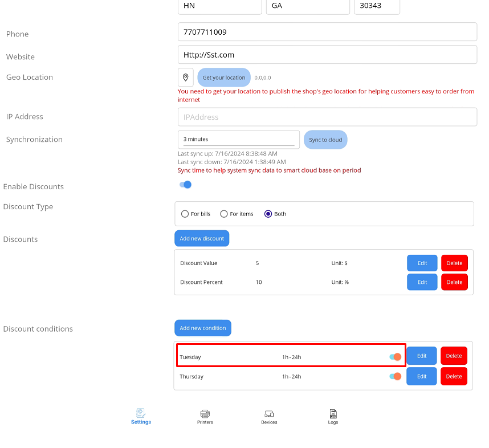The height and width of the screenshot is (448, 489).
Task: Open the Devices tab icon
Action: tap(269, 414)
